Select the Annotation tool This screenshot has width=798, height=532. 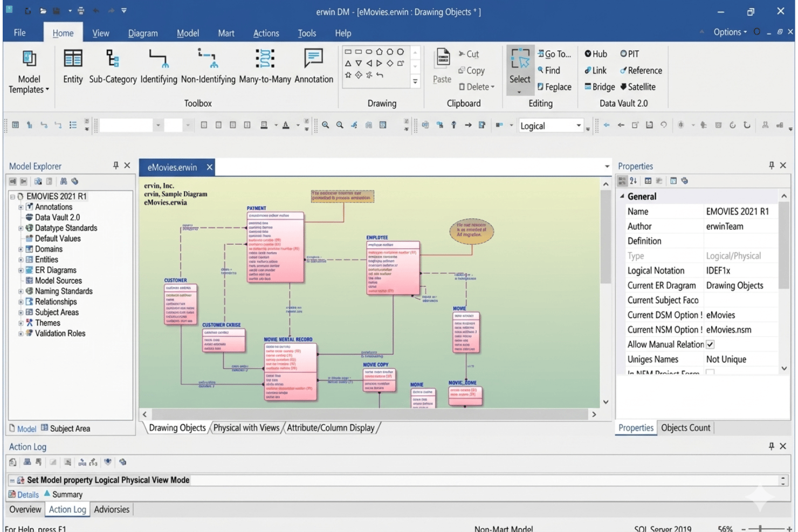point(314,67)
